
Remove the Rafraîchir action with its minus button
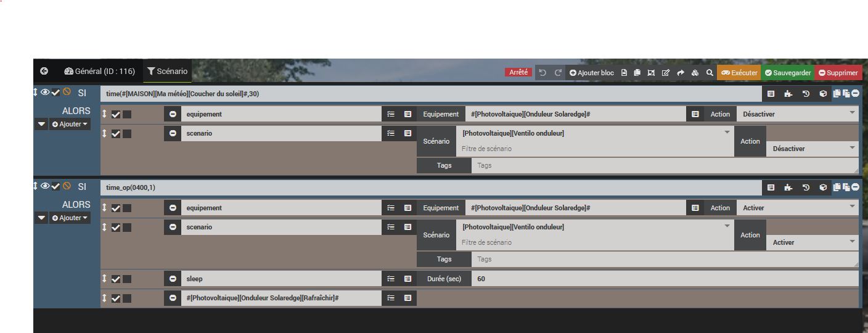point(173,298)
